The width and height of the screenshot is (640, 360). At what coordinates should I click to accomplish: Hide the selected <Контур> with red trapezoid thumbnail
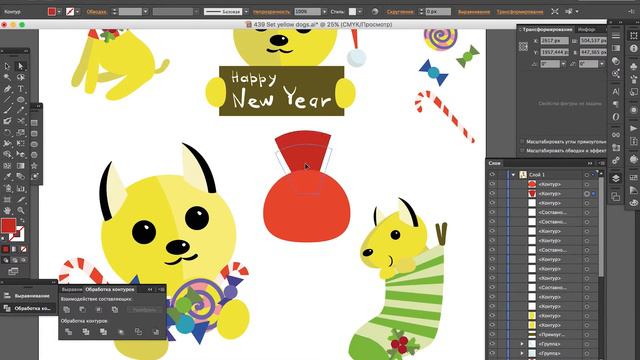click(x=492, y=193)
